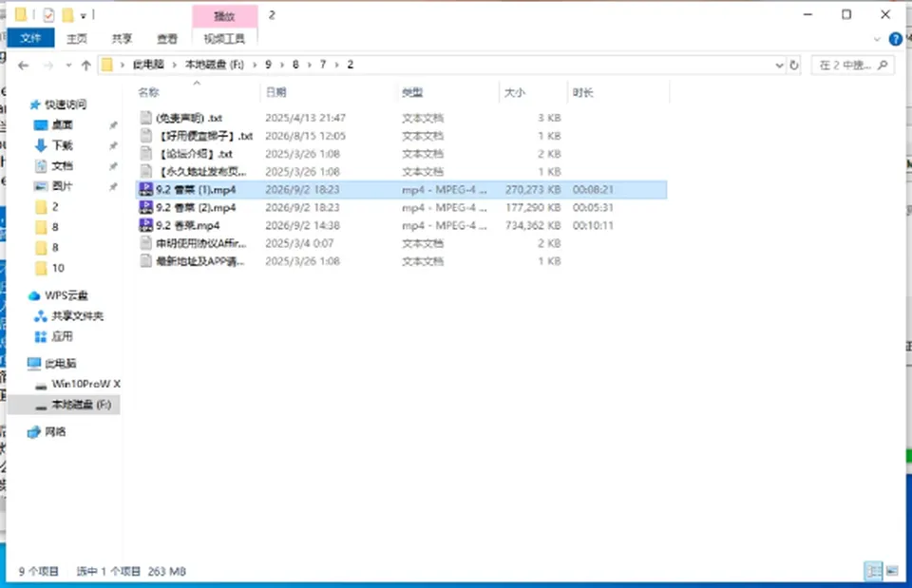Select the video icon of 9.2 香菜 (2).mp4
The height and width of the screenshot is (588, 912).
(146, 208)
